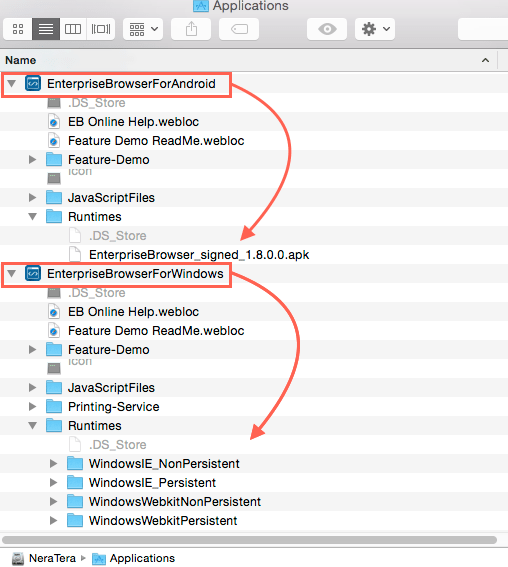
Task: Switch to list view in toolbar
Action: [46, 29]
